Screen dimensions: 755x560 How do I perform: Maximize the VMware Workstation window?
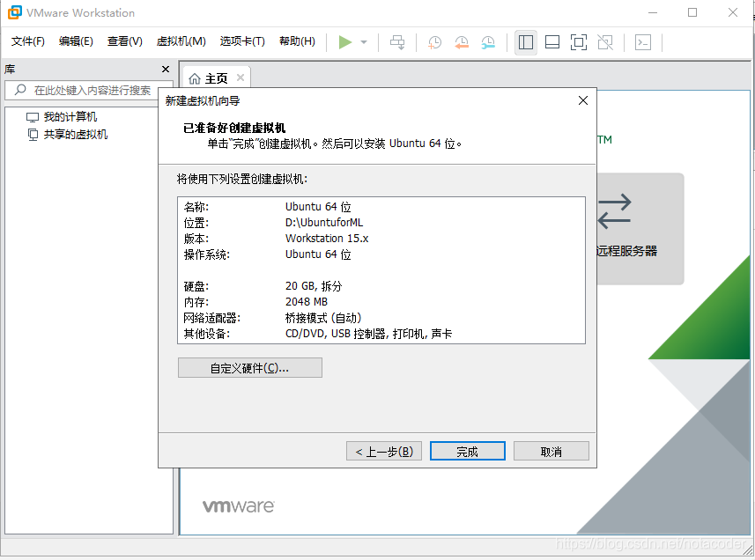[692, 12]
